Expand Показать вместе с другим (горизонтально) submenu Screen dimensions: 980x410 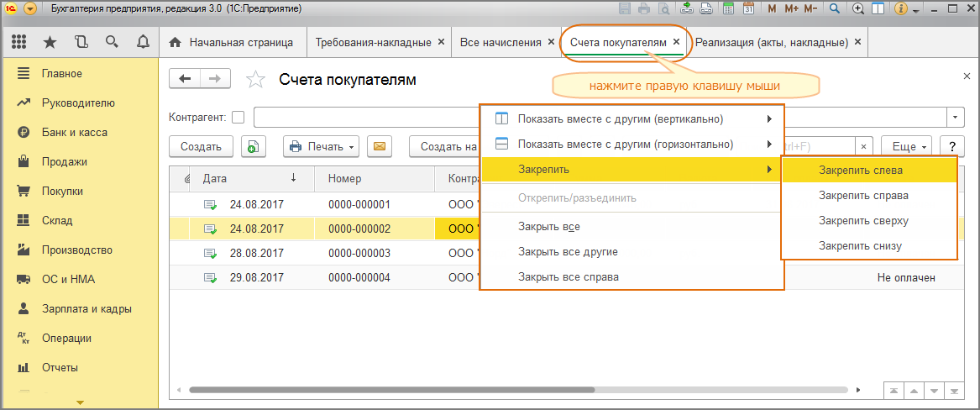[769, 145]
